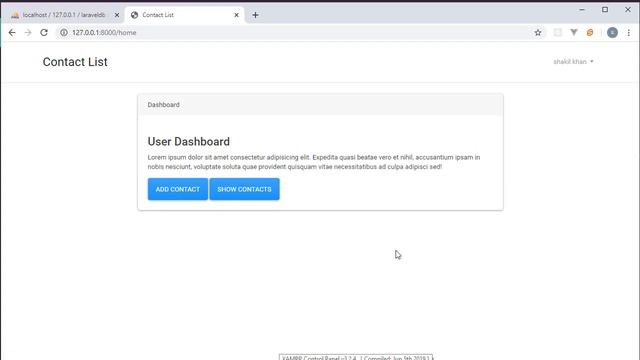Close the Contact List tab
Screen dimensions: 640x360
tap(236, 15)
